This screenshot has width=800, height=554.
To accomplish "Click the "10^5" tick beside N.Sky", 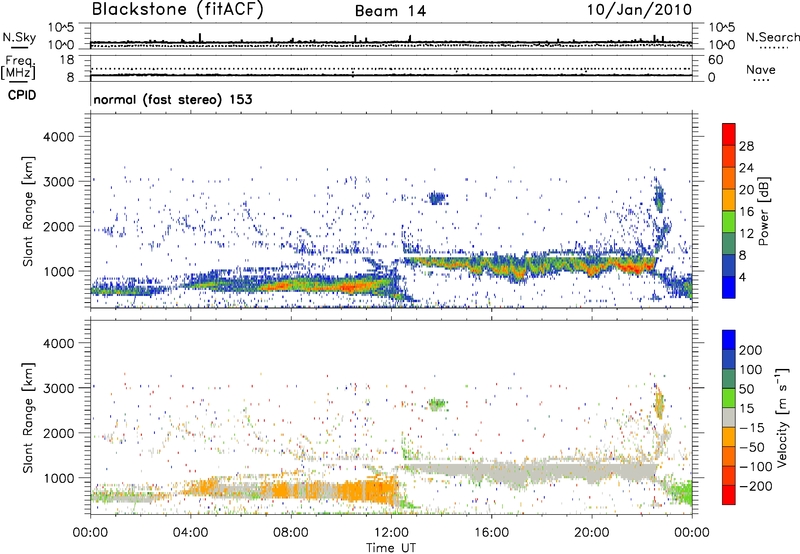I will pyautogui.click(x=61, y=28).
